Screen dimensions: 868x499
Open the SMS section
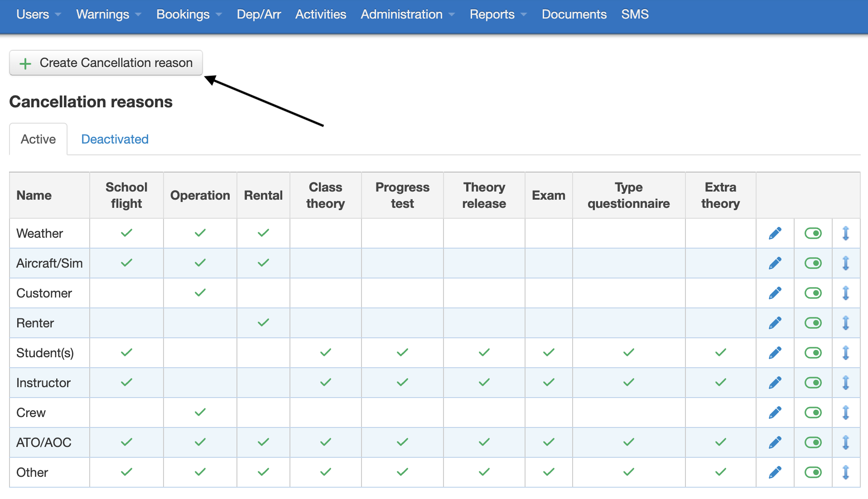coord(635,14)
